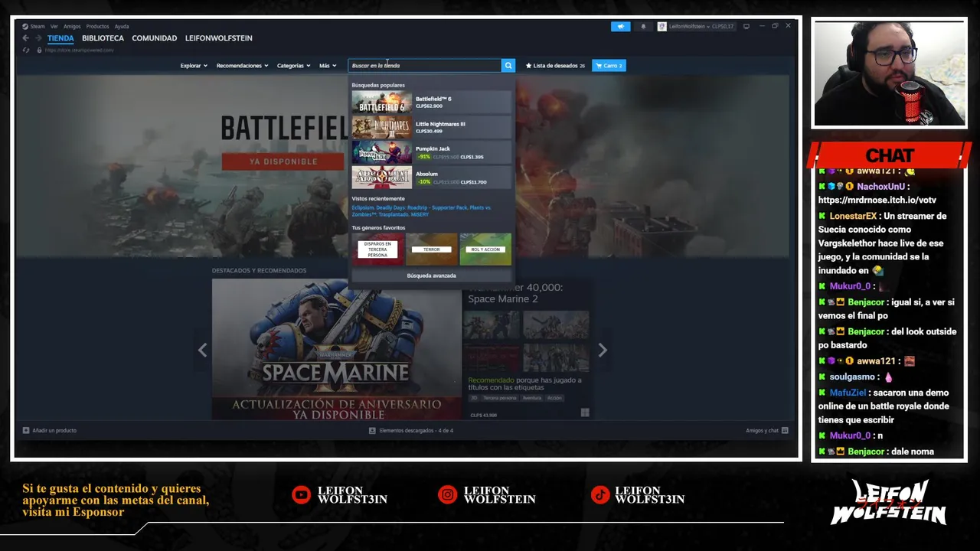Click the YouTube icon in stream overlay
This screenshot has width=980, height=551.
(302, 495)
